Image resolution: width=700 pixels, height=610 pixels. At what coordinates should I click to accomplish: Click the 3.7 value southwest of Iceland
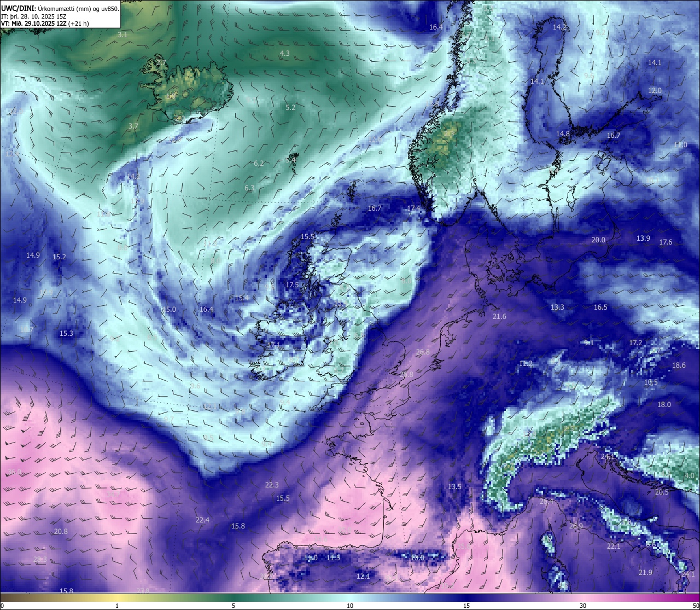133,126
